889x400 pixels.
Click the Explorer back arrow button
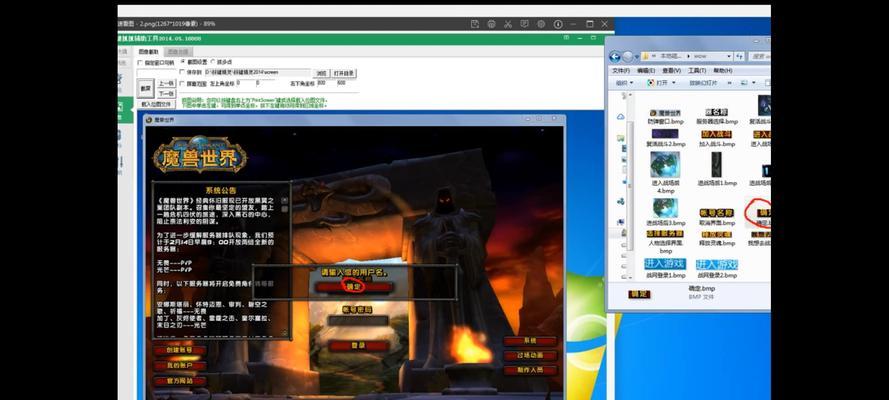click(615, 57)
